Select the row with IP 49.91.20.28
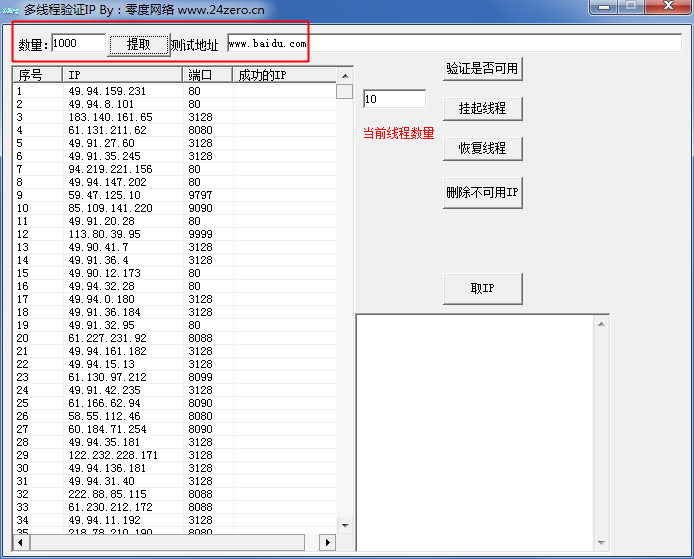This screenshot has width=694, height=559. pyautogui.click(x=174, y=221)
